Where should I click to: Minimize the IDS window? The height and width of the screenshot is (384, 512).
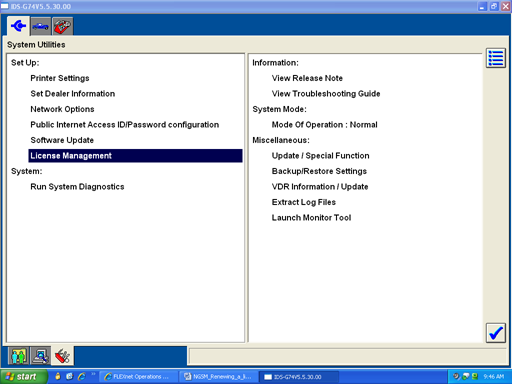482,6
